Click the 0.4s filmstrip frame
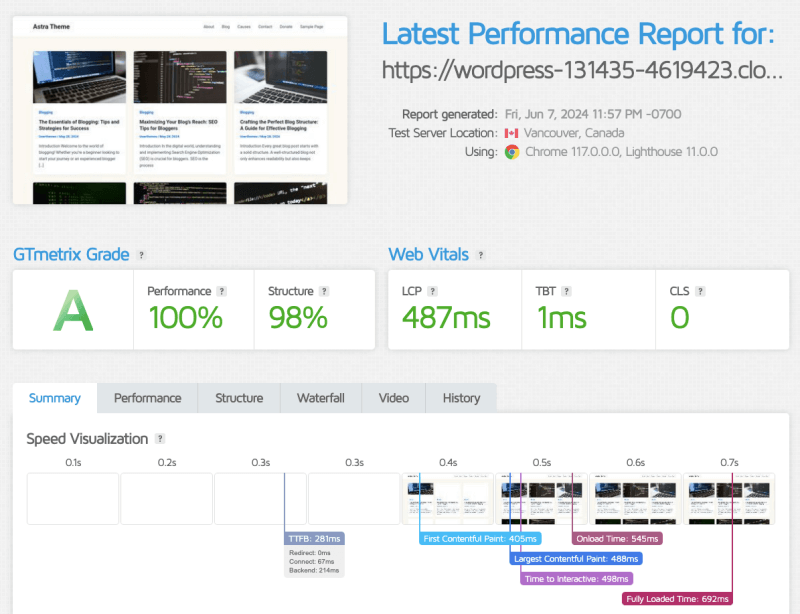800x614 pixels. click(x=448, y=499)
